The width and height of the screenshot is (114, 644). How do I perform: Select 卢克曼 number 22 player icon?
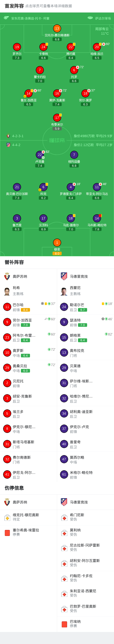[40, 155]
